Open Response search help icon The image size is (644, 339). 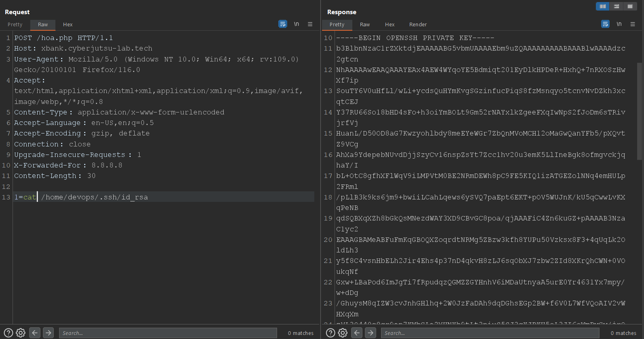[x=330, y=333]
